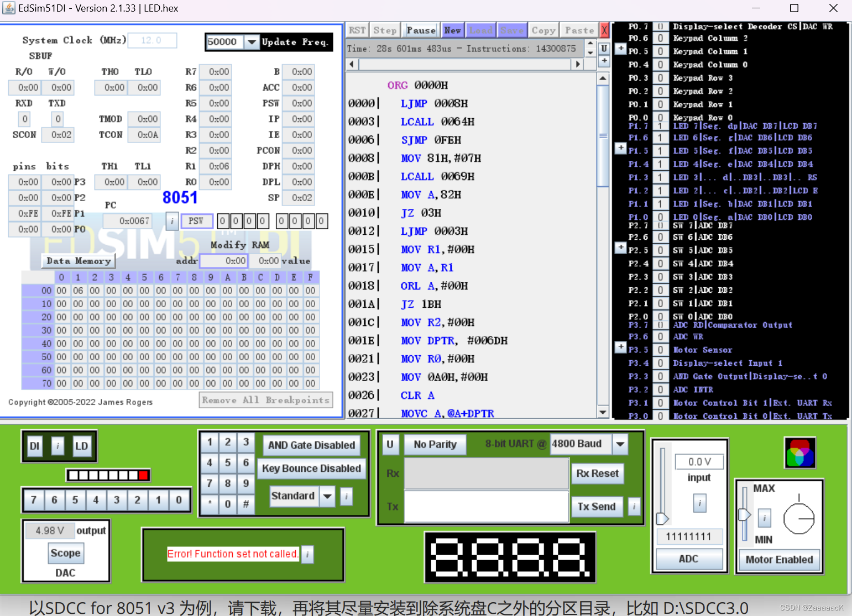Click the RGB color circles icon
The height and width of the screenshot is (616, 852).
tap(800, 452)
